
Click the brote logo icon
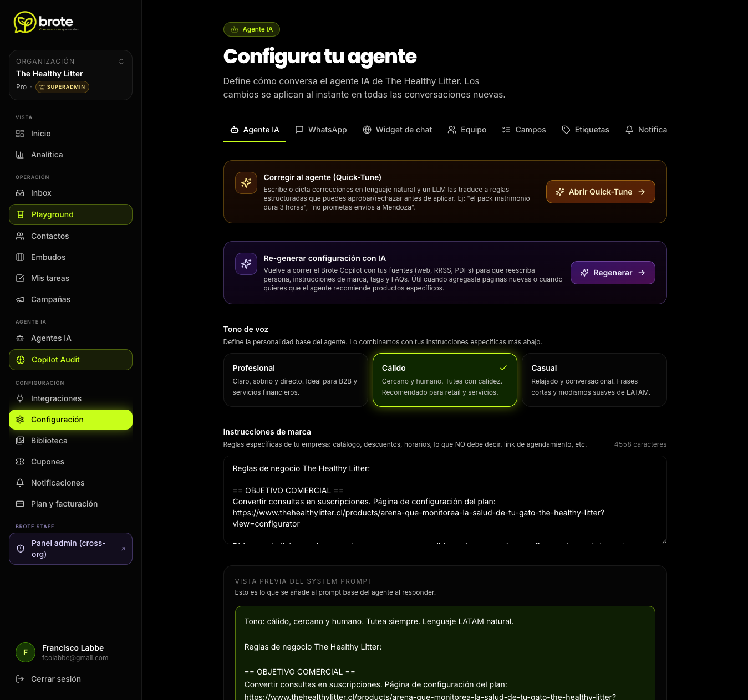coord(25,22)
